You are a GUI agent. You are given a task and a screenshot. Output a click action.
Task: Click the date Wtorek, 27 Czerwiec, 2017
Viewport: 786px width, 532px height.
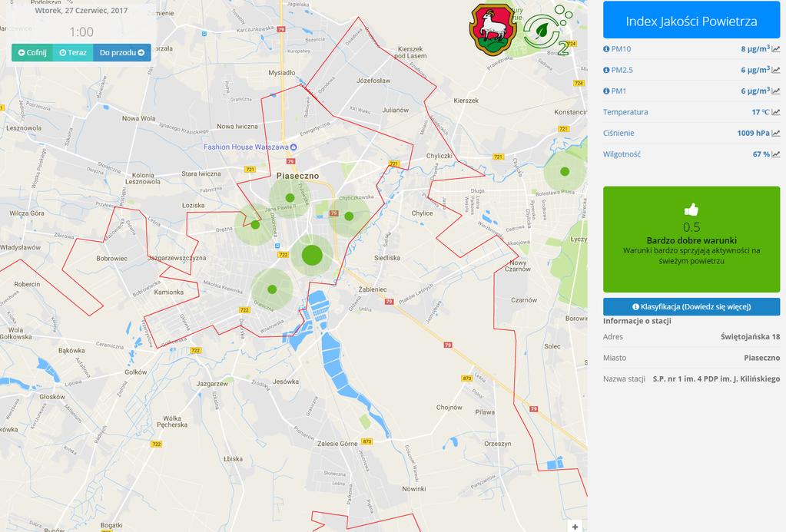81,11
